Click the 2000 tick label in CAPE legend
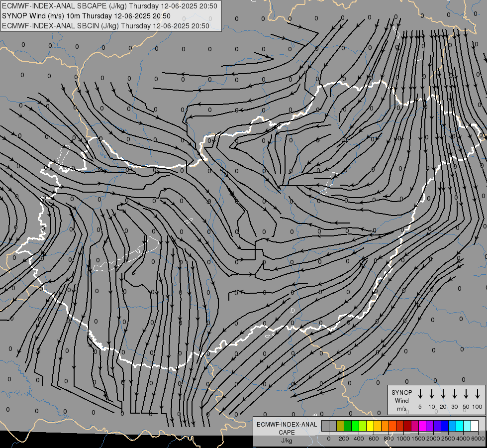 [x=433, y=439]
